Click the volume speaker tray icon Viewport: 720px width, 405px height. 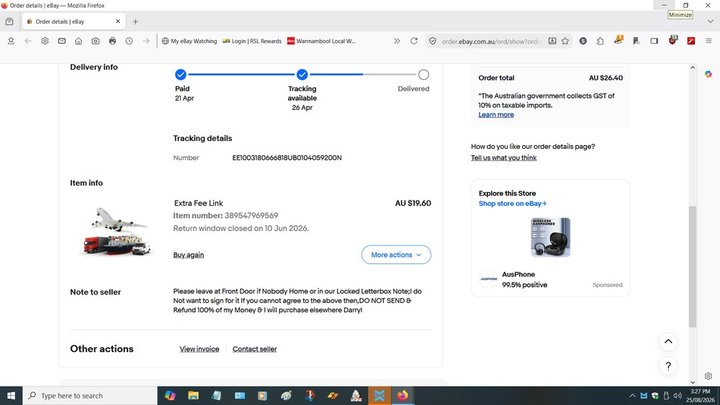pos(677,396)
